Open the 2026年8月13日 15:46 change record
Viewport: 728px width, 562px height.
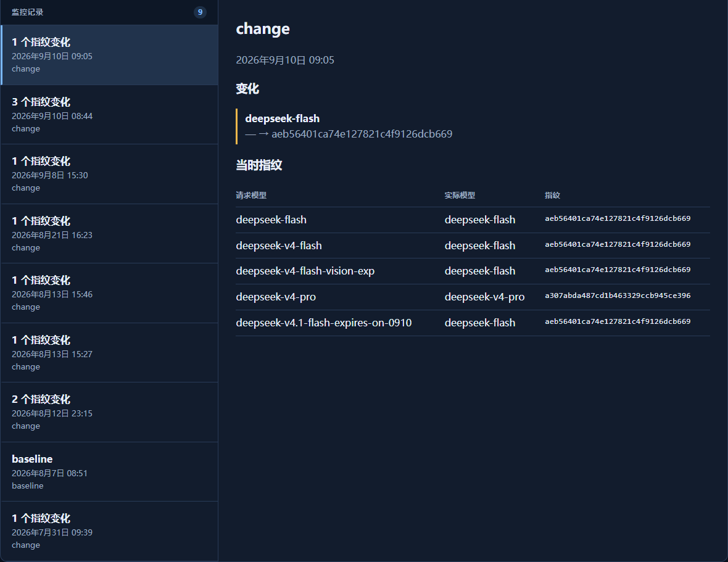pyautogui.click(x=110, y=293)
